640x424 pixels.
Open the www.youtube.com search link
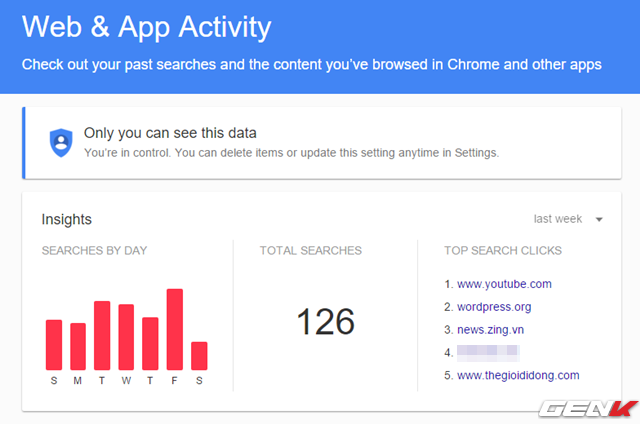(x=504, y=284)
